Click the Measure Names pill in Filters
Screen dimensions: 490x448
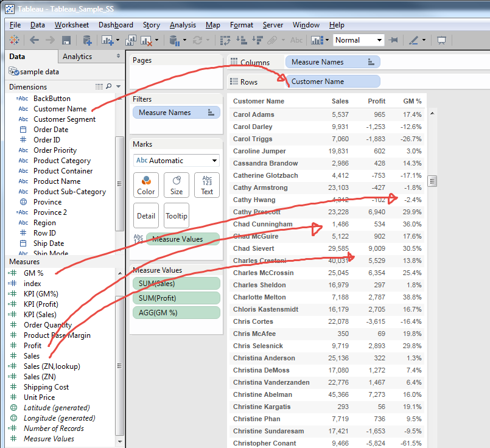pos(177,113)
